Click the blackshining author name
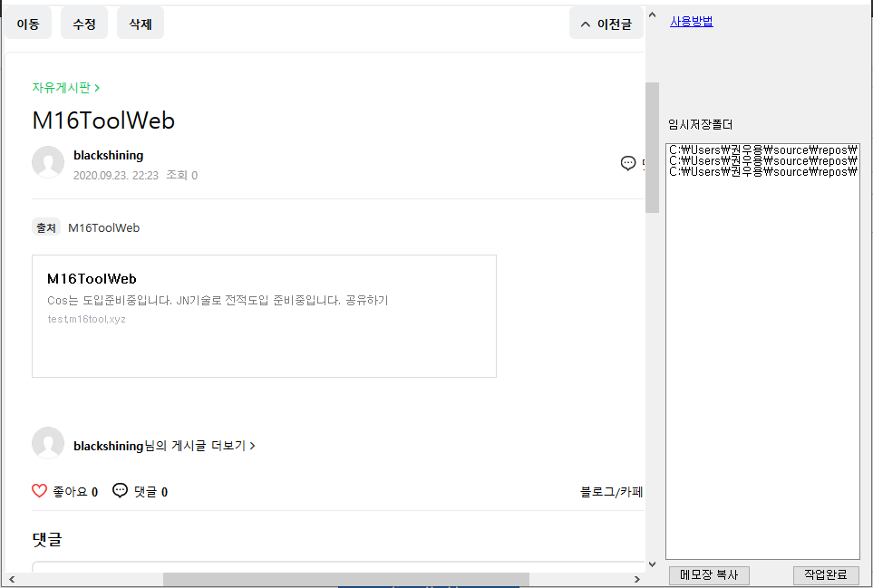Screen dimensions: 873x588 [108, 155]
